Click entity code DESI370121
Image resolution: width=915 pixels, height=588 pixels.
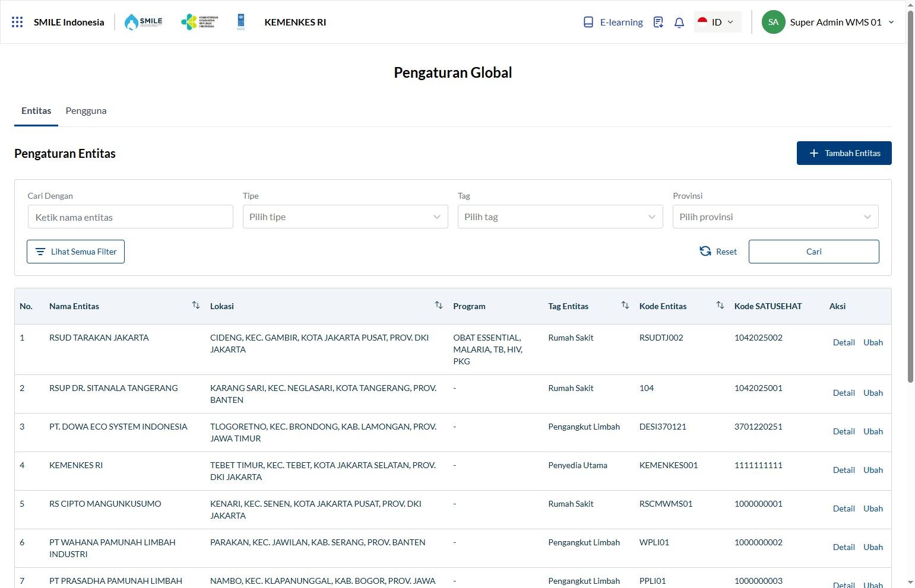click(663, 427)
